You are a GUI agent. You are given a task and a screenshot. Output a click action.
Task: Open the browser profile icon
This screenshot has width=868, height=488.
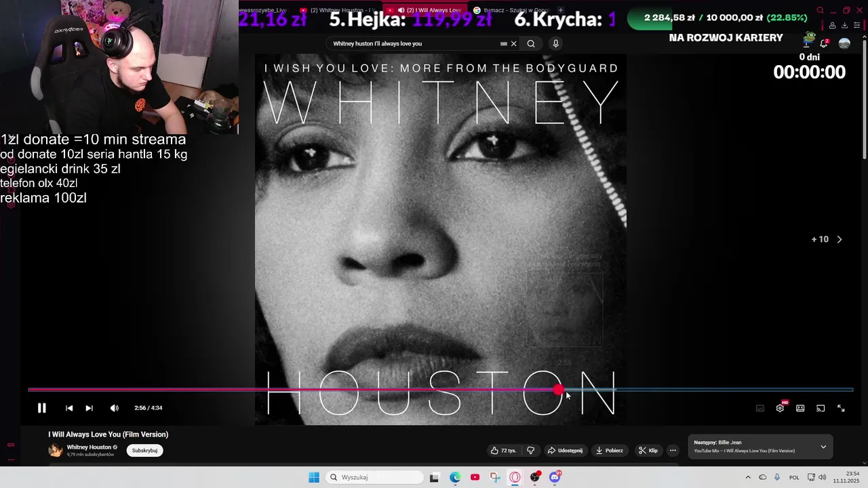pos(832,26)
